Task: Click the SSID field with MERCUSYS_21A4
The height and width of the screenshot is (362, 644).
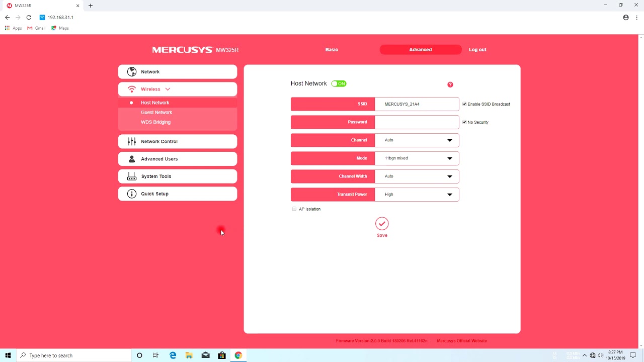Action: [x=417, y=104]
